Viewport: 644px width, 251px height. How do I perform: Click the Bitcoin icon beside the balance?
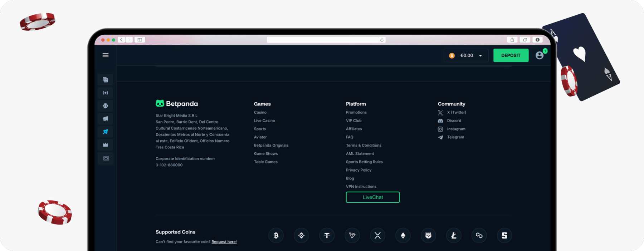452,55
